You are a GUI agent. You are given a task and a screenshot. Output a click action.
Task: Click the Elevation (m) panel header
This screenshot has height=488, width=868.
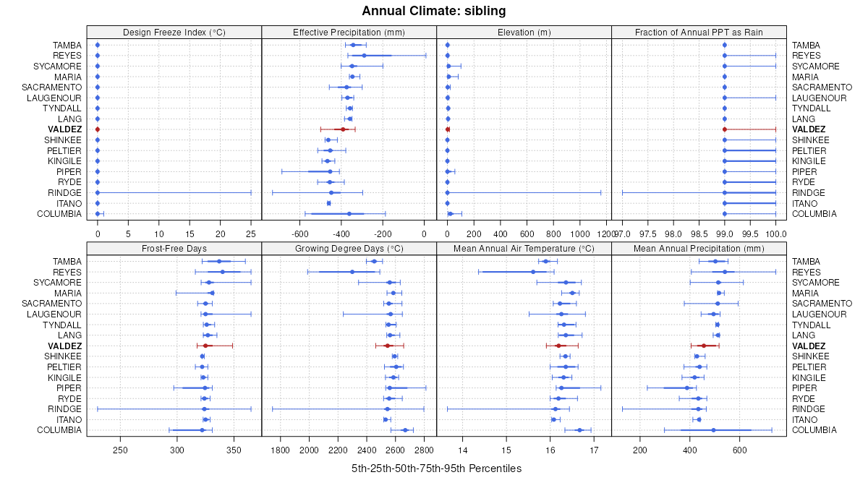click(524, 33)
